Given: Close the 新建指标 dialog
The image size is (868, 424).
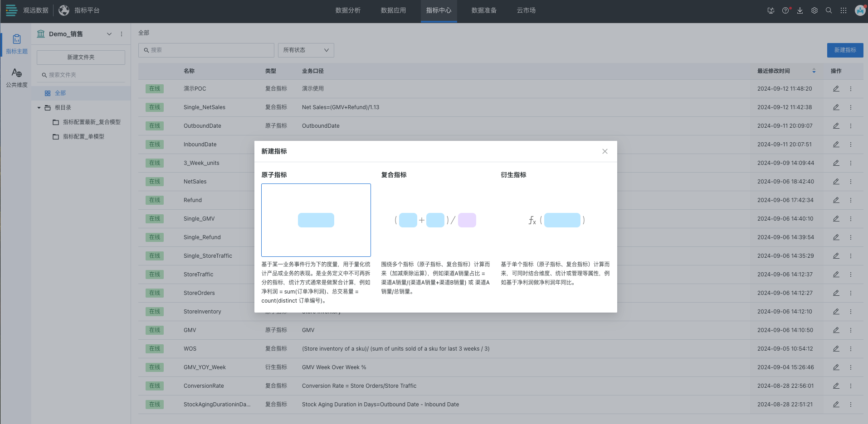Looking at the screenshot, I should coord(605,151).
